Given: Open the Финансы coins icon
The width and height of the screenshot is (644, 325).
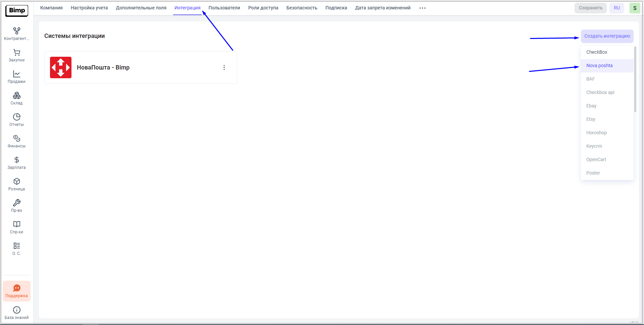Looking at the screenshot, I should [16, 138].
